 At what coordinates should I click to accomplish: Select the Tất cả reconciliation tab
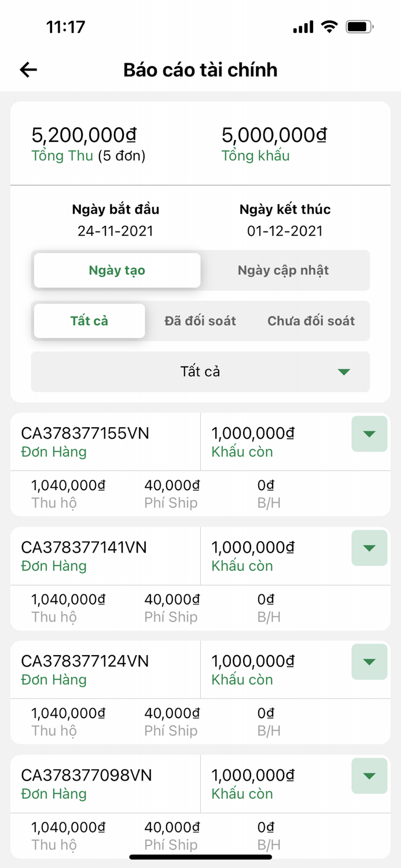89,321
